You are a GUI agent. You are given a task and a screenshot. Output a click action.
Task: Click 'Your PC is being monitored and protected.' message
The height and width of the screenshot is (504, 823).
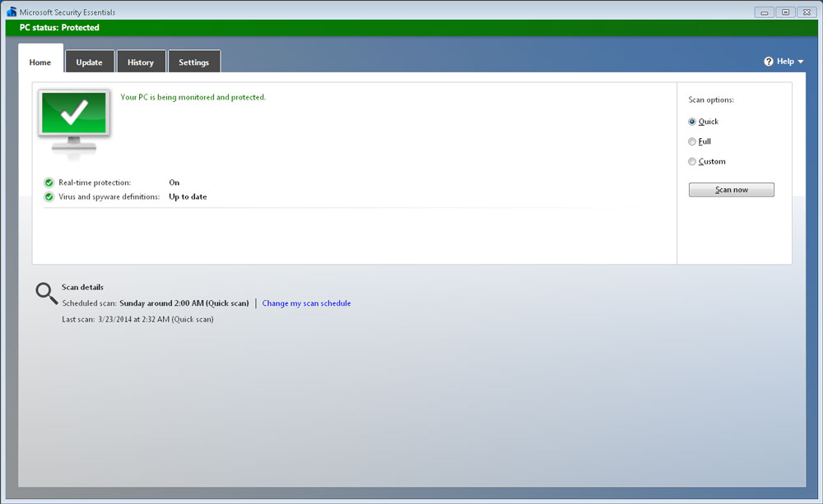193,97
